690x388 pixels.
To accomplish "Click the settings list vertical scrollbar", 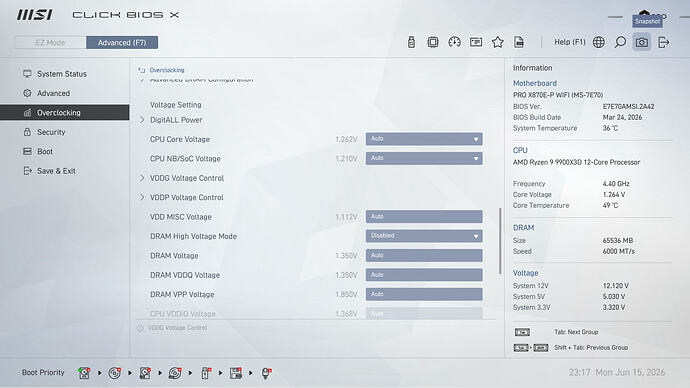I will (x=500, y=242).
